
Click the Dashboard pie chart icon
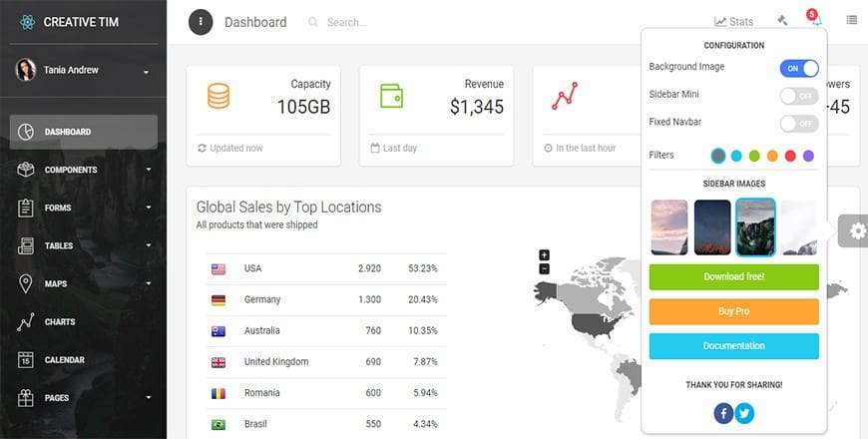[26, 132]
